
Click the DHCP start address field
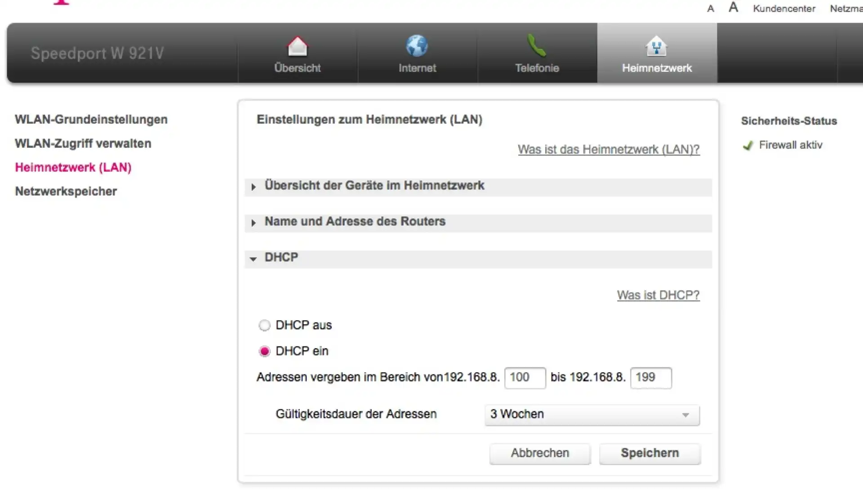click(x=524, y=378)
